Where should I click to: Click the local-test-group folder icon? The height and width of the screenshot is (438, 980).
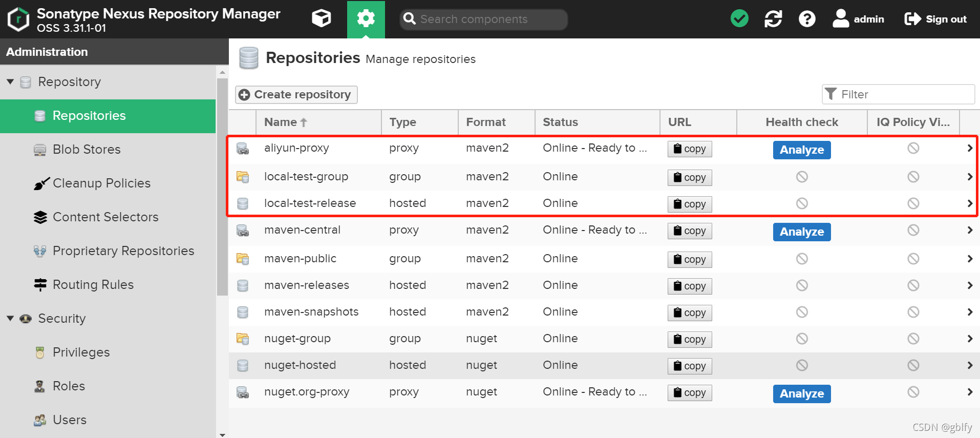point(243,177)
